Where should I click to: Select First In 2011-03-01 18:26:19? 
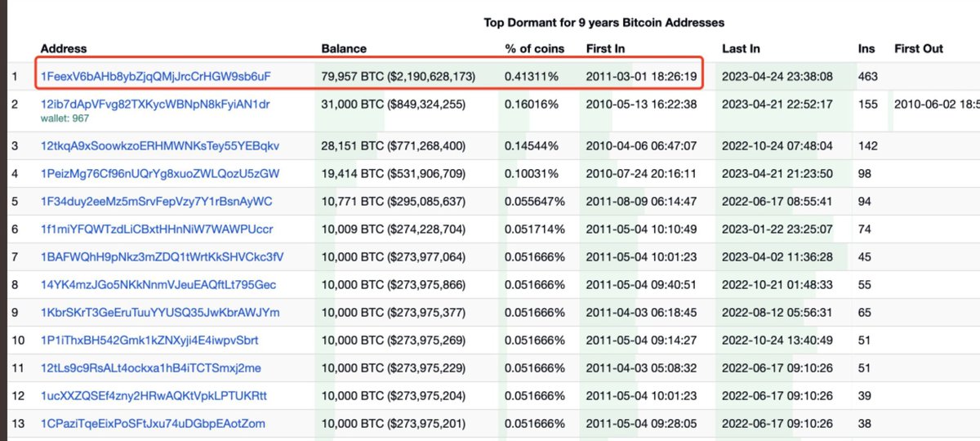(642, 77)
